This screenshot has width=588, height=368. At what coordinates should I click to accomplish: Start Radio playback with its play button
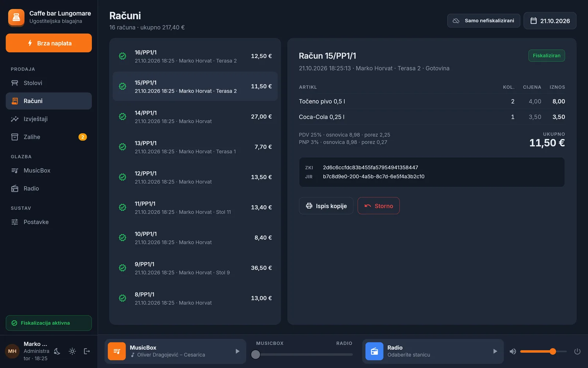click(x=495, y=351)
